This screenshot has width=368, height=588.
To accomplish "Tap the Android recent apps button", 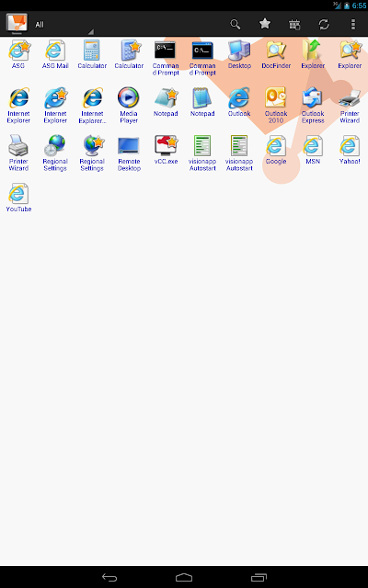I will click(259, 578).
